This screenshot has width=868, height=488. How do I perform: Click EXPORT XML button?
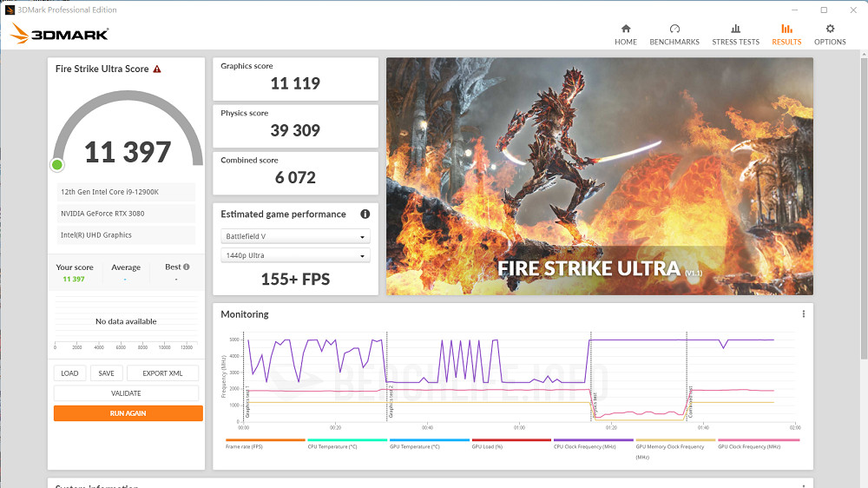(162, 373)
